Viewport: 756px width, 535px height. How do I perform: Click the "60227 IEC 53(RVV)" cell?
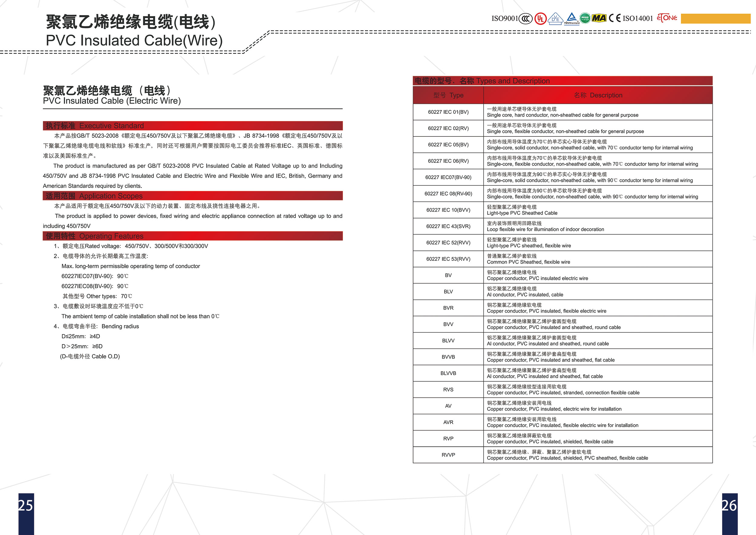click(x=448, y=259)
